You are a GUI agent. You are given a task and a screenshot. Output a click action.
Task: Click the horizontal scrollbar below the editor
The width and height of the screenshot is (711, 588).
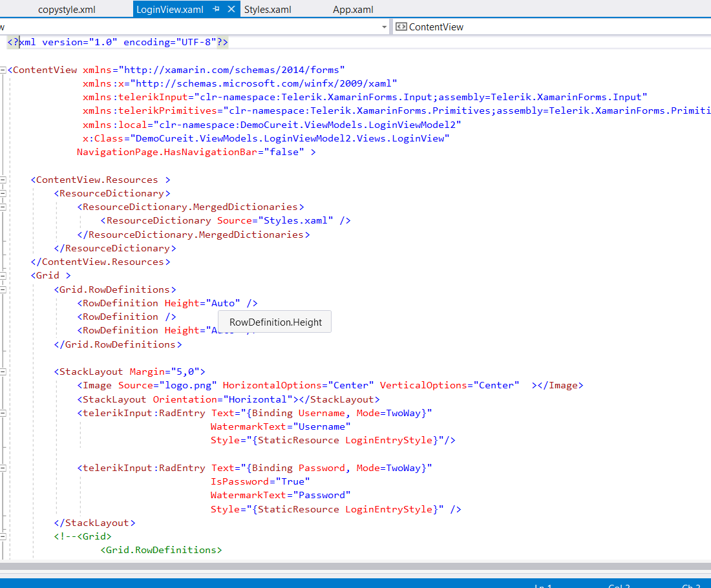click(x=355, y=566)
